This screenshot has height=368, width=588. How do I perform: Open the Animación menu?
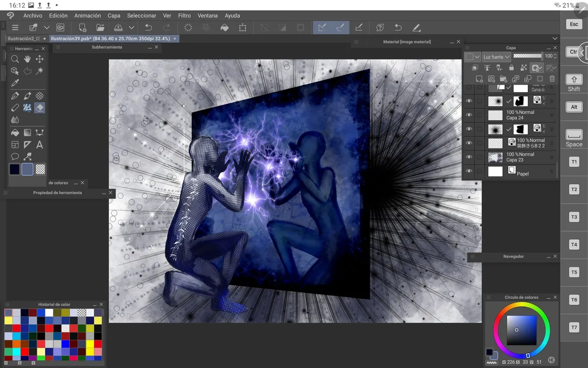tap(88, 16)
